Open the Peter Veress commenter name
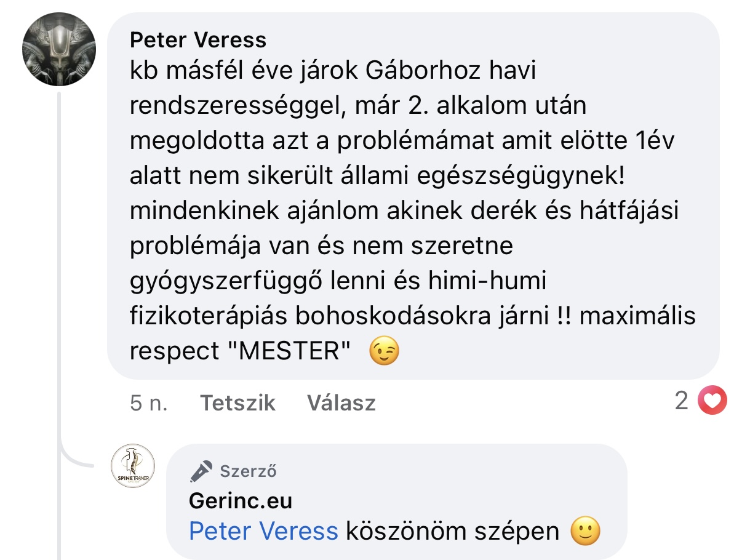This screenshot has width=742, height=560. [x=198, y=41]
